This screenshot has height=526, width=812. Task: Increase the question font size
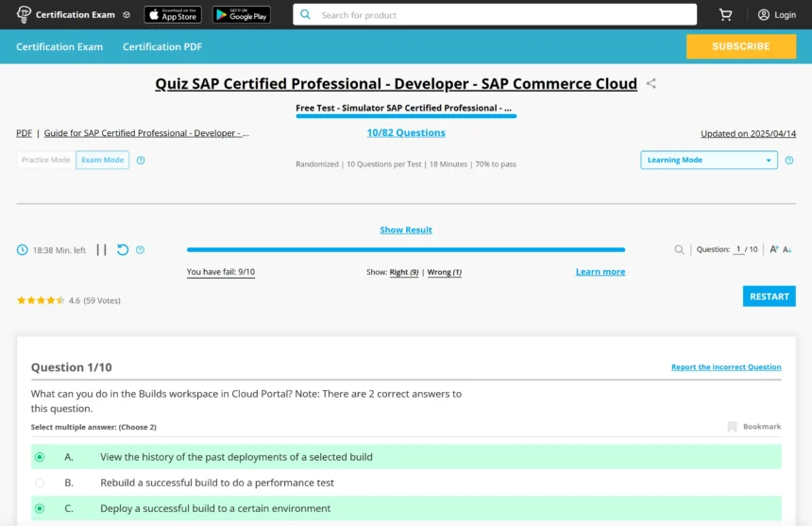[774, 250]
